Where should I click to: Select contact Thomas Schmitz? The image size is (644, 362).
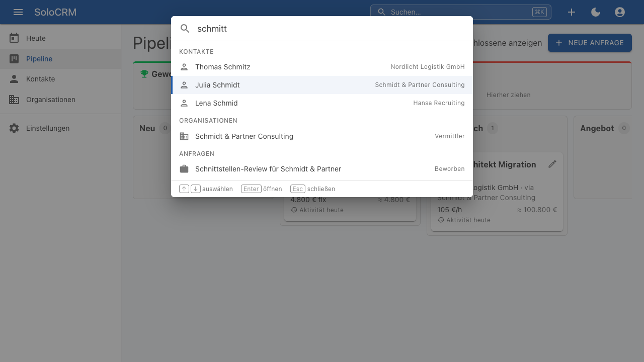click(x=322, y=67)
